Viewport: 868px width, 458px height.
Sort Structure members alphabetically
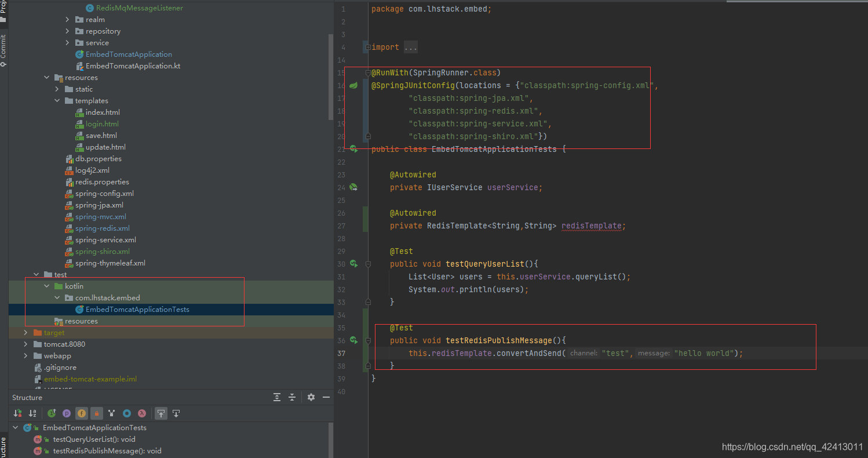pyautogui.click(x=33, y=413)
